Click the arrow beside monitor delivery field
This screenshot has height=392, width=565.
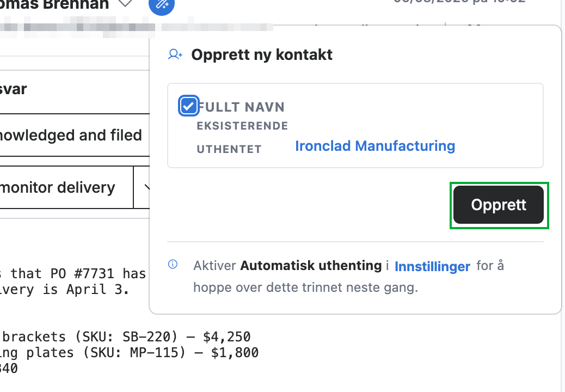pos(146,187)
